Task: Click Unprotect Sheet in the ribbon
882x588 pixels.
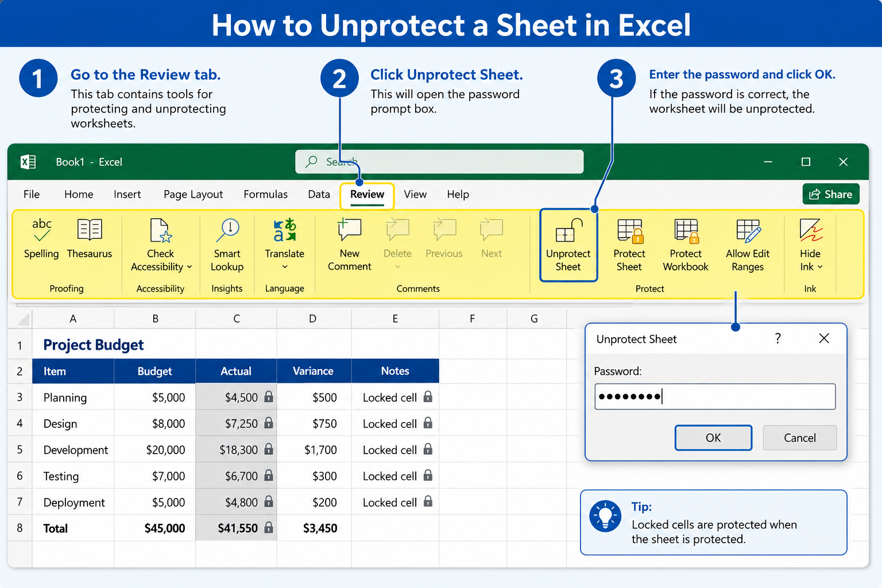Action: [568, 245]
